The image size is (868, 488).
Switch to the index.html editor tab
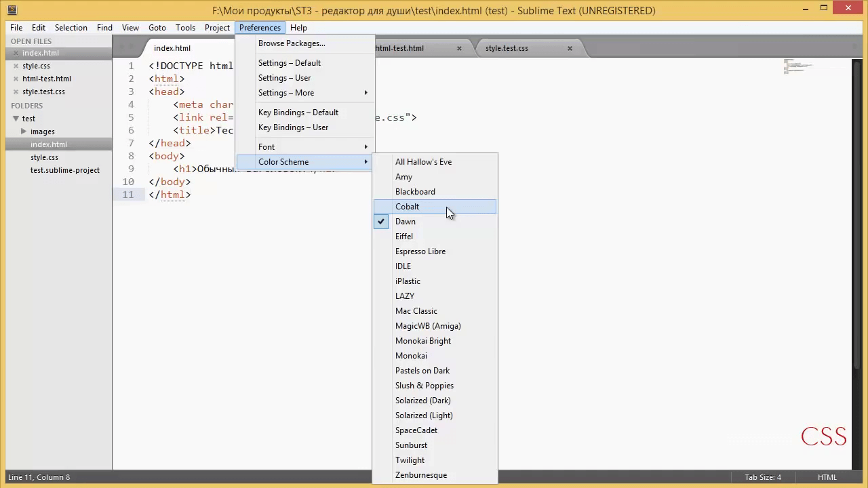172,48
